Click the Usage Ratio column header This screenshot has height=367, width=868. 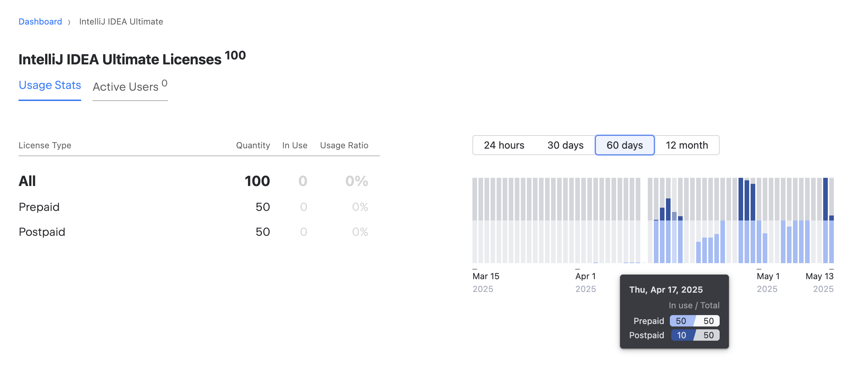pyautogui.click(x=344, y=145)
